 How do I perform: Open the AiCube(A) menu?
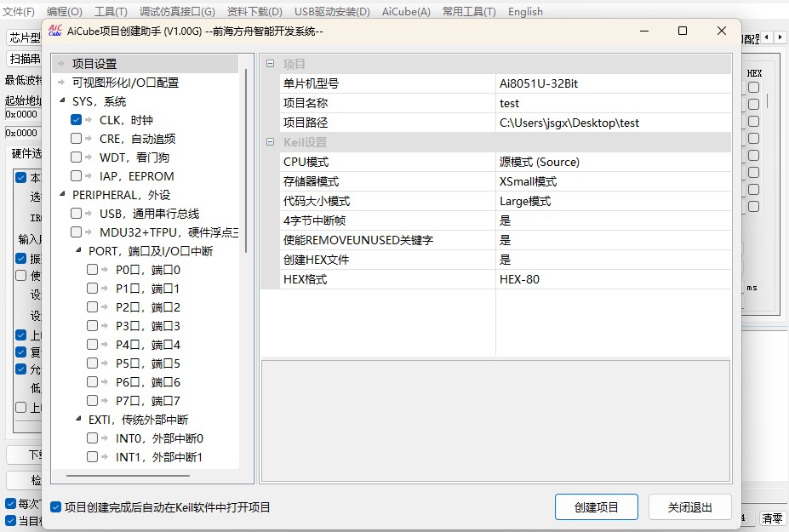(x=406, y=12)
